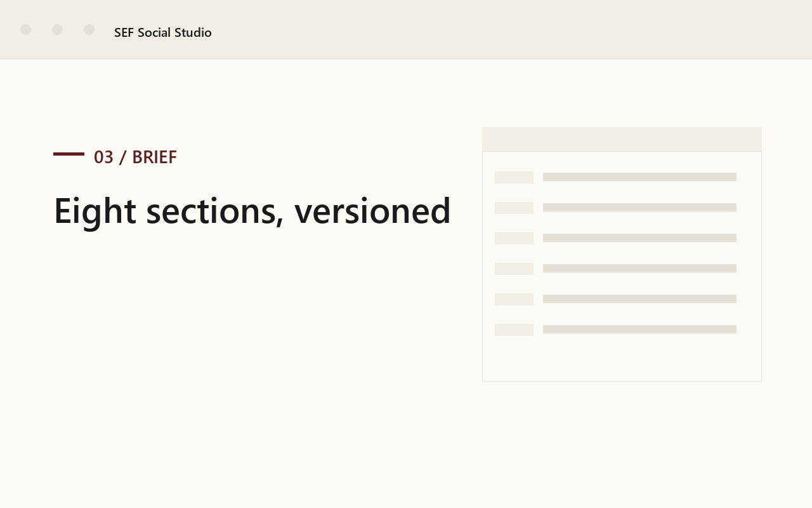The height and width of the screenshot is (508, 812).
Task: Click the SEF Social Studio title
Action: click(x=163, y=32)
